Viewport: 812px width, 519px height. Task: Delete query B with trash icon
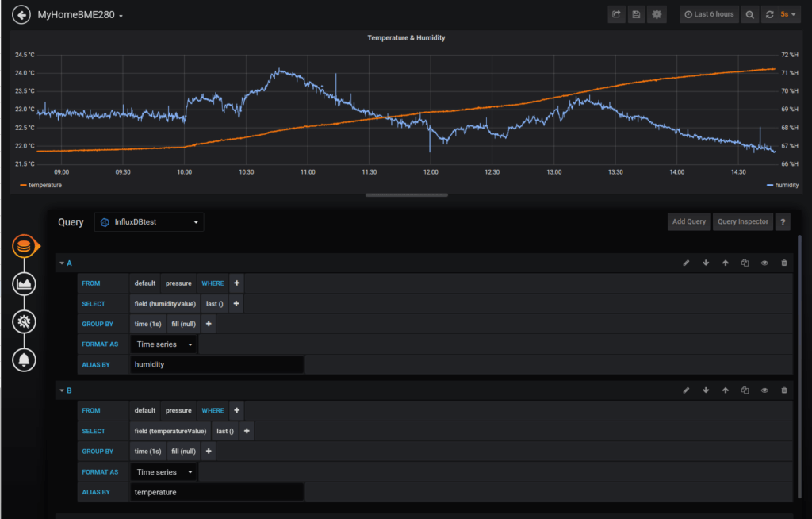coord(784,390)
